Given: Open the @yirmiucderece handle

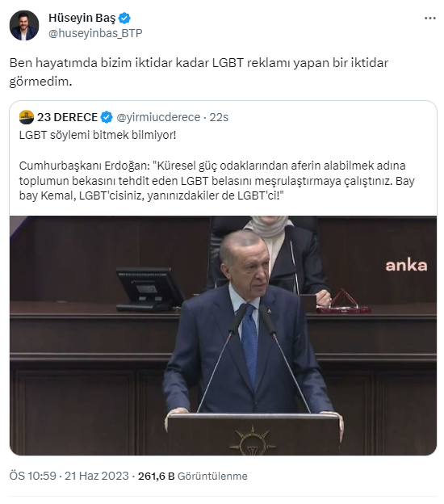Looking at the screenshot, I should click(x=158, y=117).
